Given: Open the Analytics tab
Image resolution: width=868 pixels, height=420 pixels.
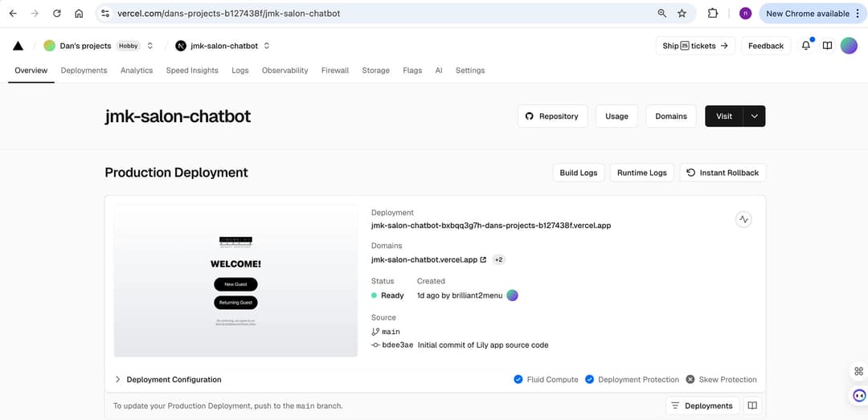Looking at the screenshot, I should 137,71.
